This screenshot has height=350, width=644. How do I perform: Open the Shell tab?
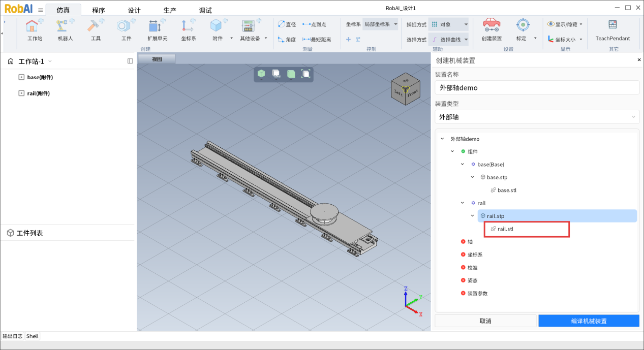(33, 336)
